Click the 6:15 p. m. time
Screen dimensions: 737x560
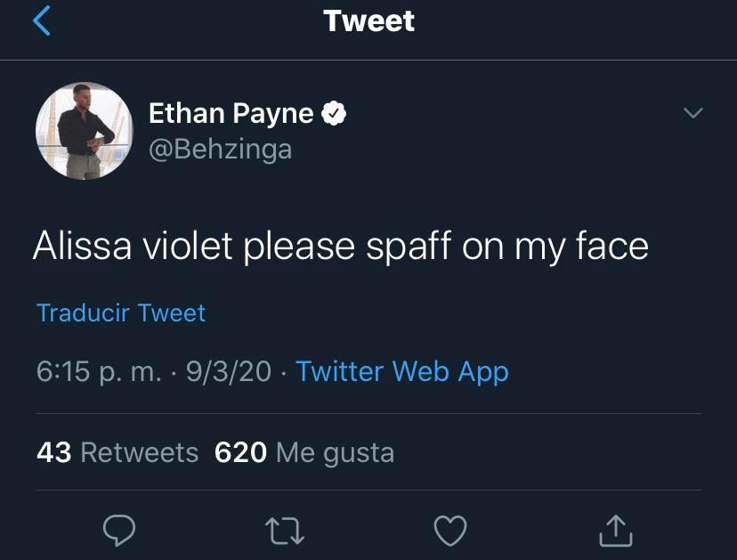99,371
